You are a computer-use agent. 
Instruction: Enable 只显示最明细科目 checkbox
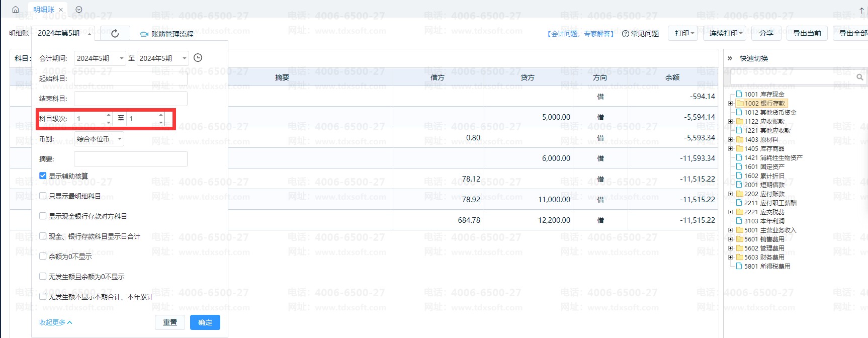click(43, 196)
